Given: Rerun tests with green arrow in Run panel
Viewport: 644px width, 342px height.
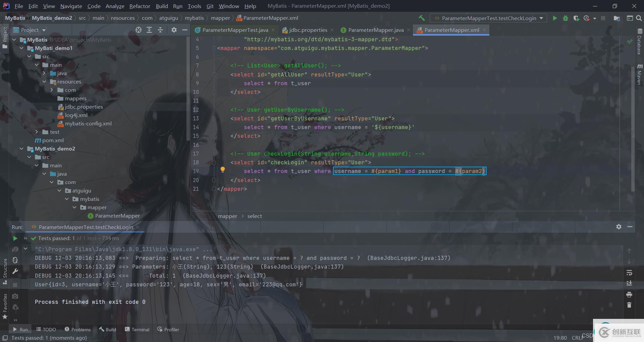Looking at the screenshot, I should point(15,238).
